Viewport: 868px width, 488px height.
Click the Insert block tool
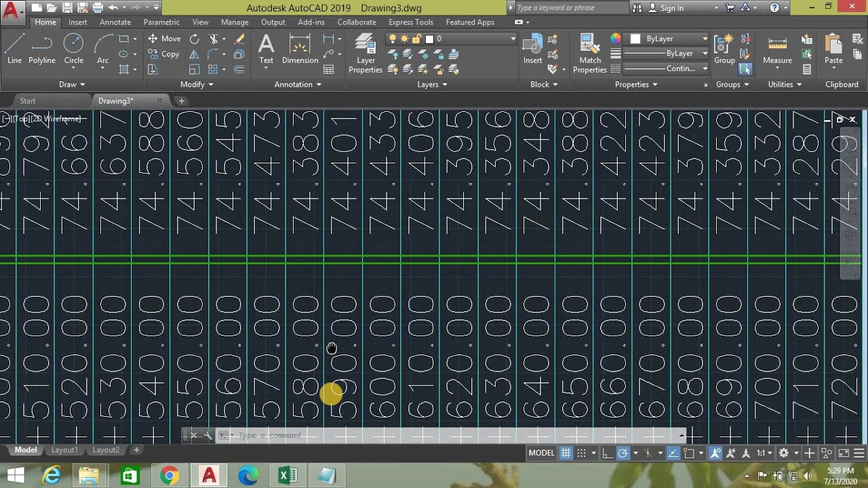click(x=532, y=49)
